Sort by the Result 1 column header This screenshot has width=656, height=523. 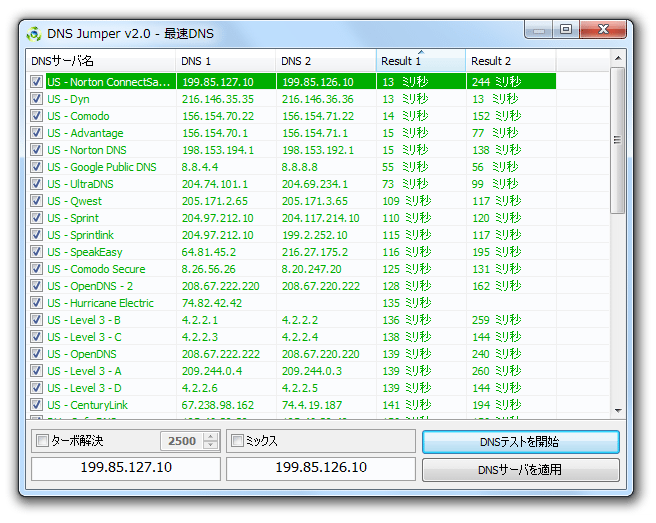coord(421,61)
